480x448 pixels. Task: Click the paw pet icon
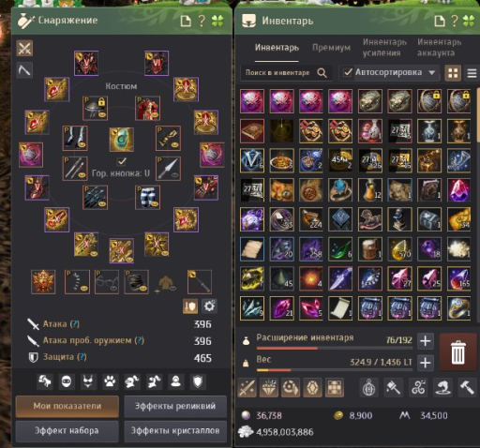coord(110,381)
